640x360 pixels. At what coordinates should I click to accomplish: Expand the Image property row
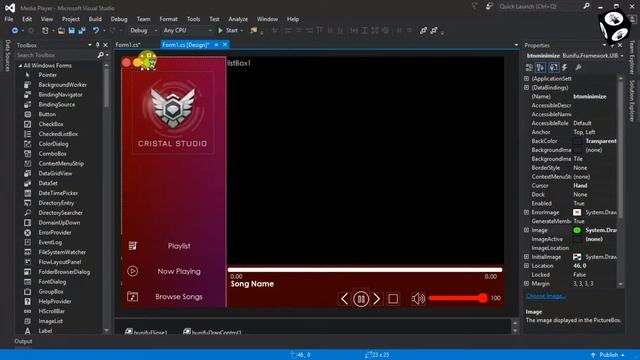point(527,230)
